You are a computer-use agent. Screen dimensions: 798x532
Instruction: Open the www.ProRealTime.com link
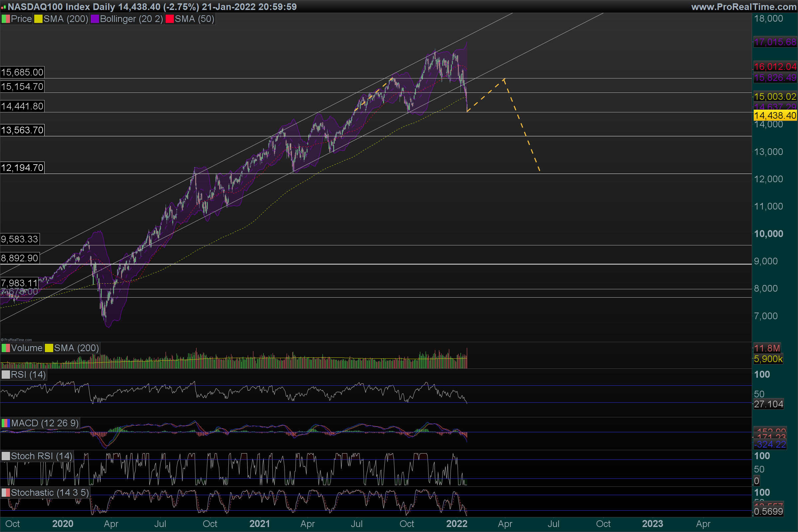click(x=743, y=7)
